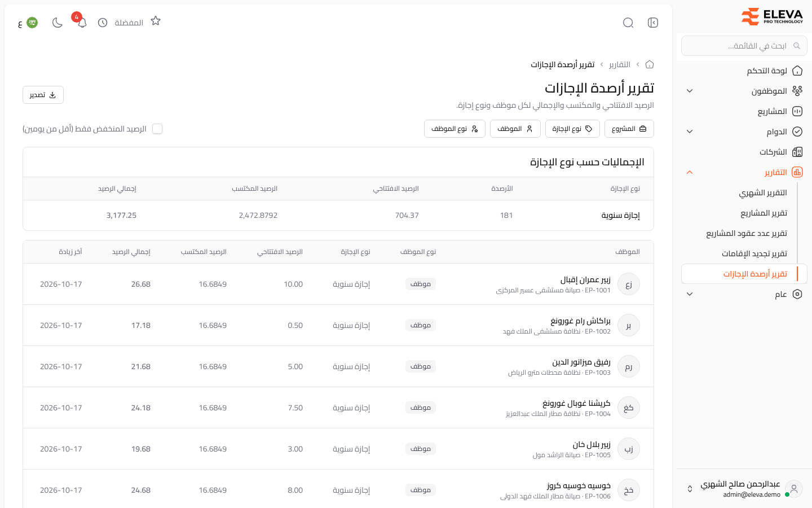Screen dimensions: 812x508
Task: Click employee name رفيق ميزانور الدين
Action: 581,362
